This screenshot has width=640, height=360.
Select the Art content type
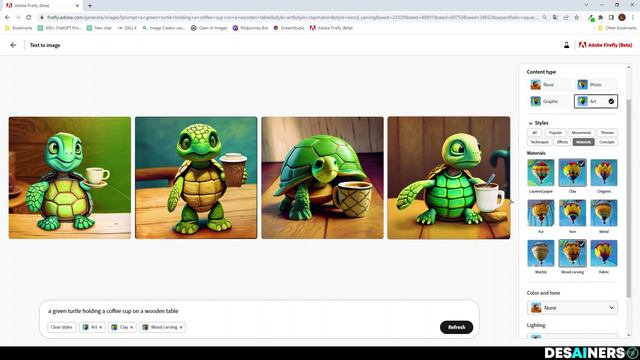[x=596, y=101]
